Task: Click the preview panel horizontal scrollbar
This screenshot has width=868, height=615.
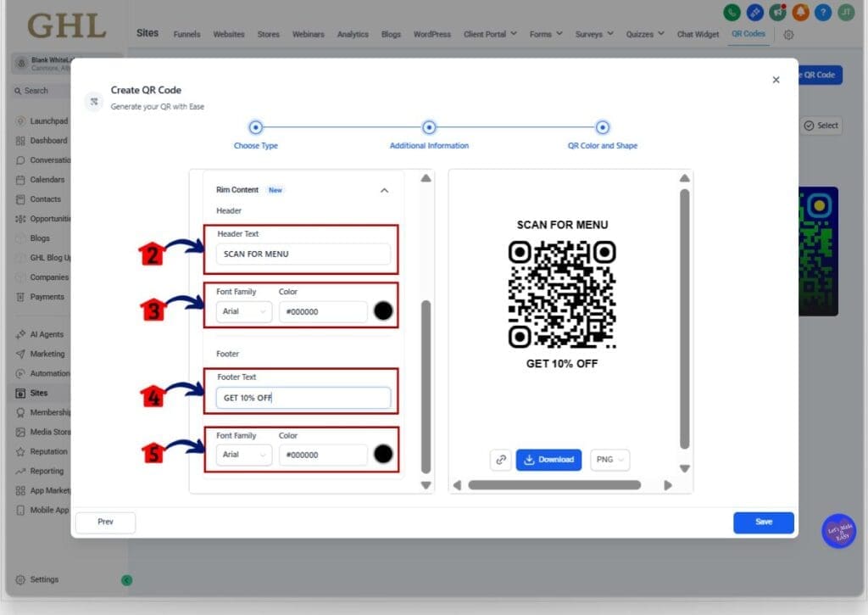Action: point(554,485)
